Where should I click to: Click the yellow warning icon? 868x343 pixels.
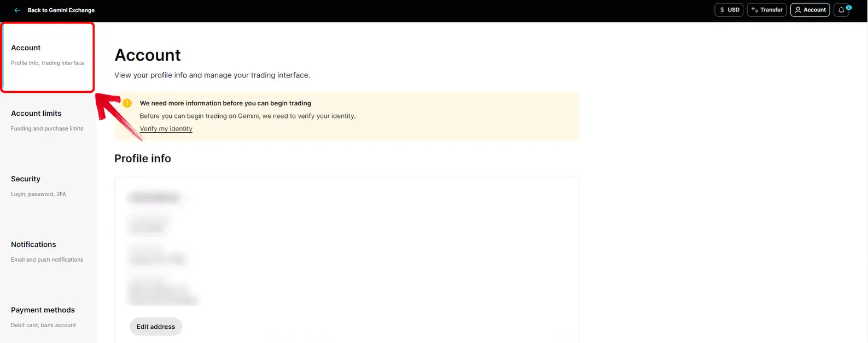127,103
